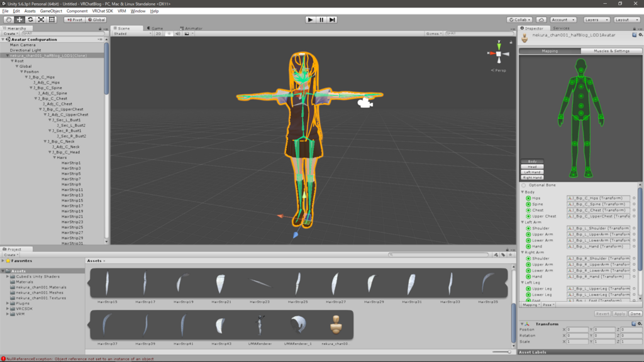
Task: Switch to the Game tab
Action: tap(155, 28)
